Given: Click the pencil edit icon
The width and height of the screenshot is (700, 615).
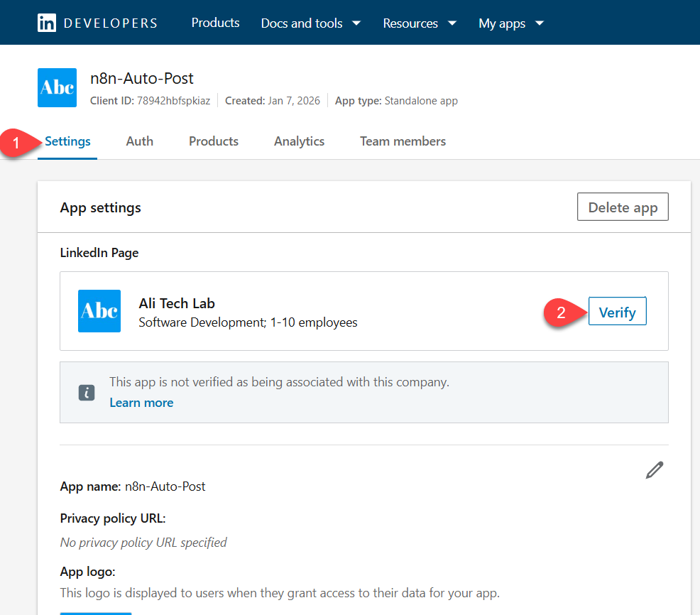Looking at the screenshot, I should click(x=655, y=470).
